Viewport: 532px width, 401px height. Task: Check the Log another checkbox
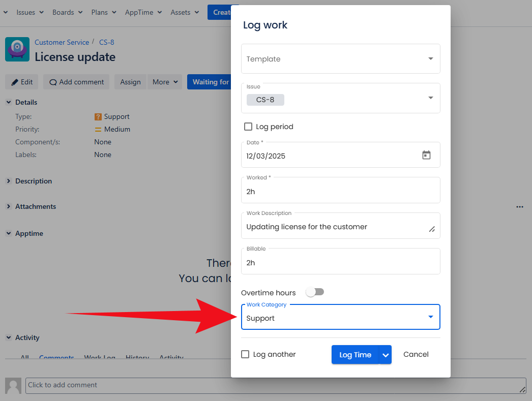pos(245,354)
